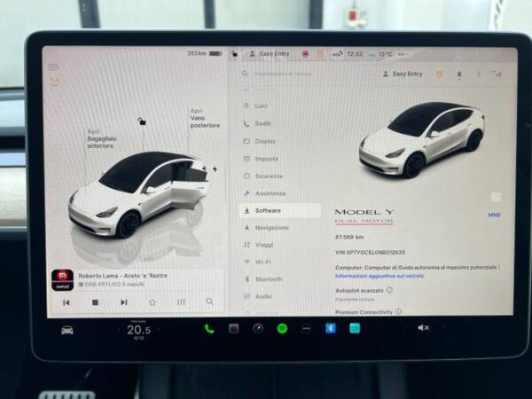Launch Spotify from the bottom dock
This screenshot has width=532, height=399.
(x=282, y=328)
